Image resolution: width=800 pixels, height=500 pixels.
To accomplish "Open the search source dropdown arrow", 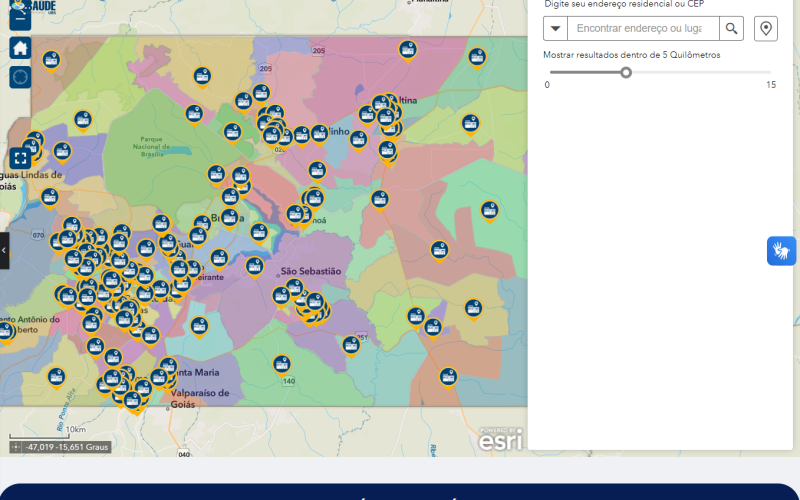I will 556,29.
